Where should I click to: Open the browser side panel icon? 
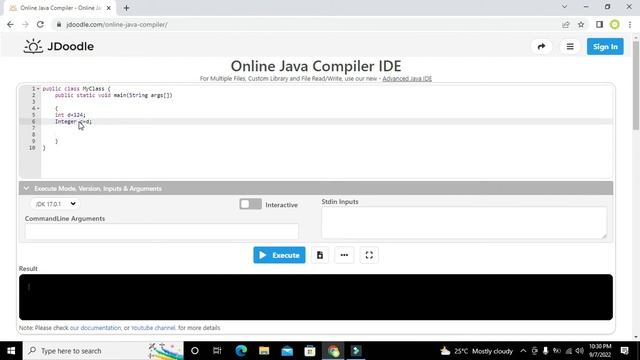point(599,24)
